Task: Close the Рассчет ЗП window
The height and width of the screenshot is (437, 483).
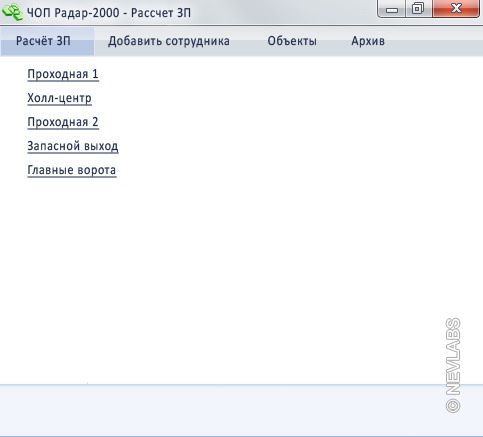Action: point(456,8)
